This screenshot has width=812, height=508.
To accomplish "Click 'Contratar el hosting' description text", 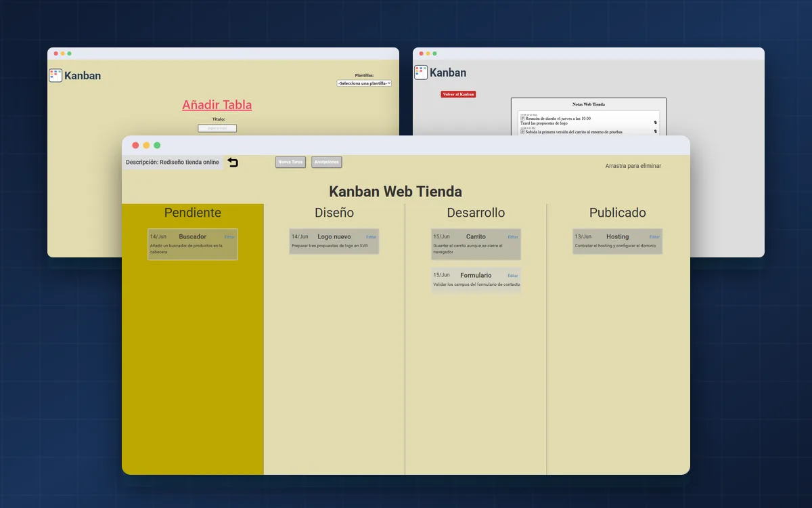I will [x=615, y=246].
